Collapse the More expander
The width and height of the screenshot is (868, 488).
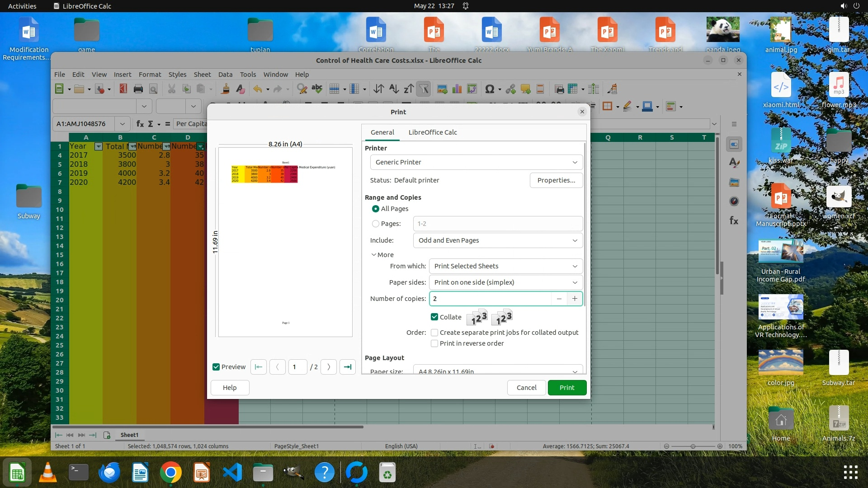[382, 255]
